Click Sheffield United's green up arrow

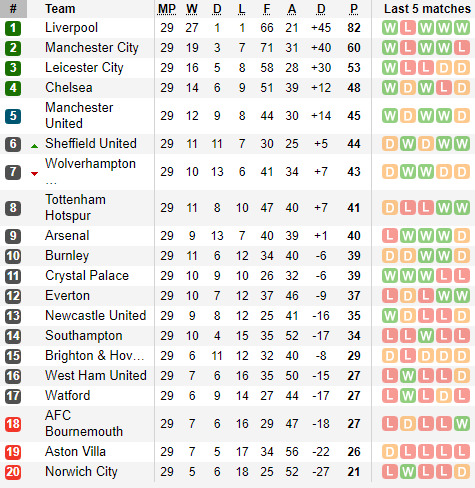[x=34, y=146]
